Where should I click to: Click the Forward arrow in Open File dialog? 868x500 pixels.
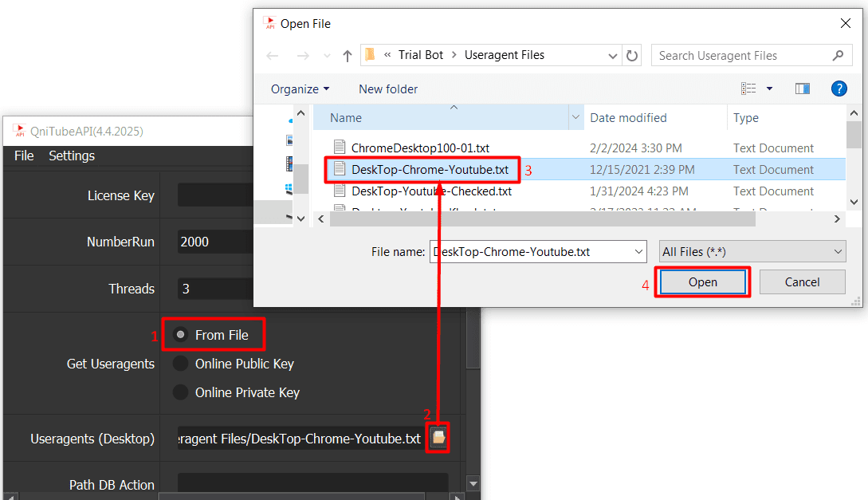pos(303,55)
